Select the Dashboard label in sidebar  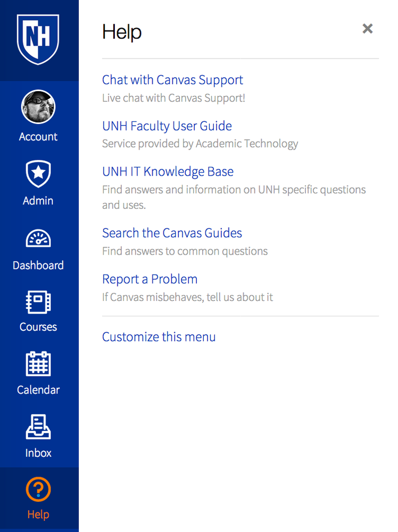point(38,265)
